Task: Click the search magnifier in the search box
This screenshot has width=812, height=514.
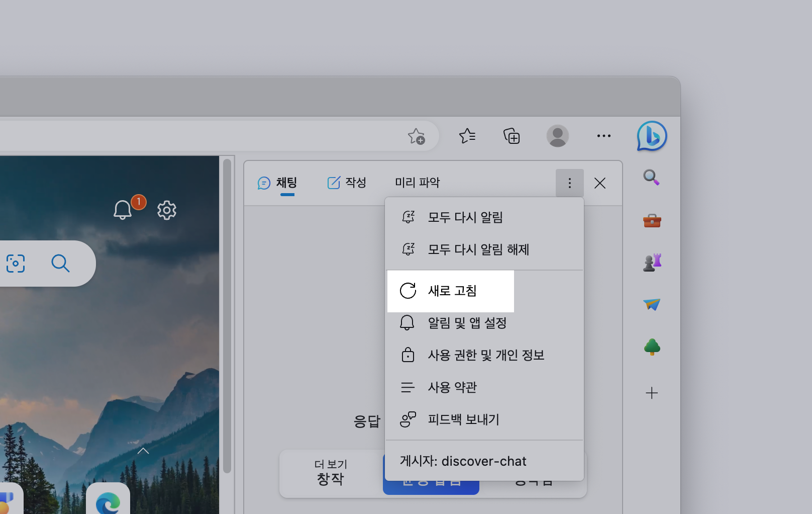Action: coord(60,263)
